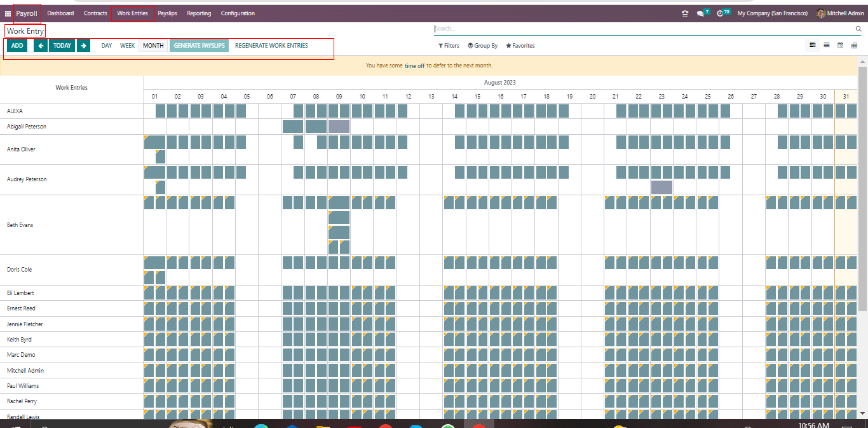Image resolution: width=868 pixels, height=428 pixels.
Task: Expand the Group By dropdown
Action: pos(482,46)
